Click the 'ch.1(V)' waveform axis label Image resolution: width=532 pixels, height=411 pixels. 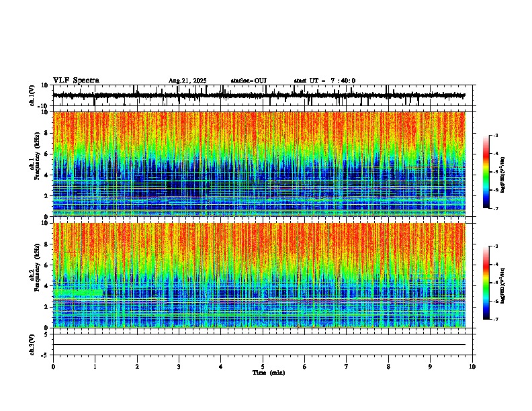pyautogui.click(x=32, y=95)
